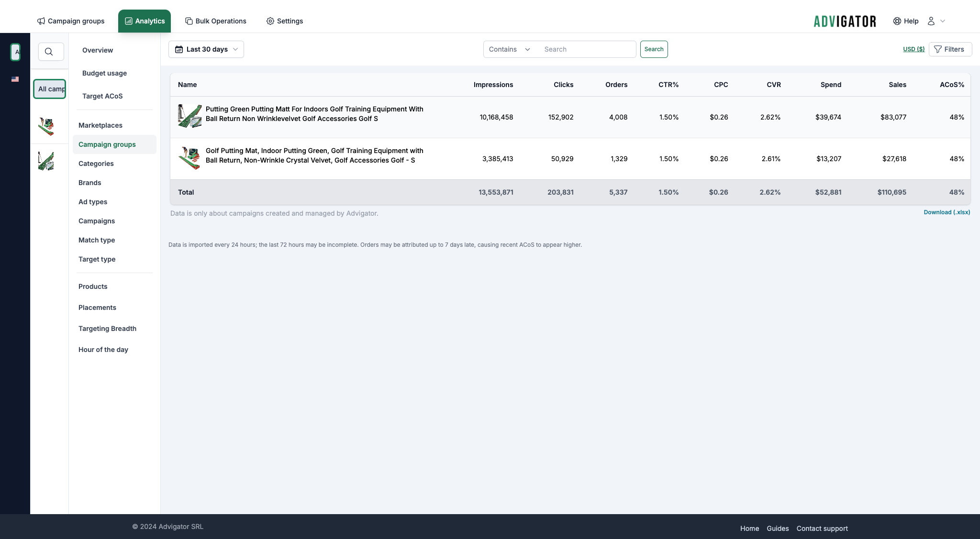This screenshot has width=980, height=539.
Task: Select the second putting mat thumbnail in sidebar
Action: click(x=46, y=161)
